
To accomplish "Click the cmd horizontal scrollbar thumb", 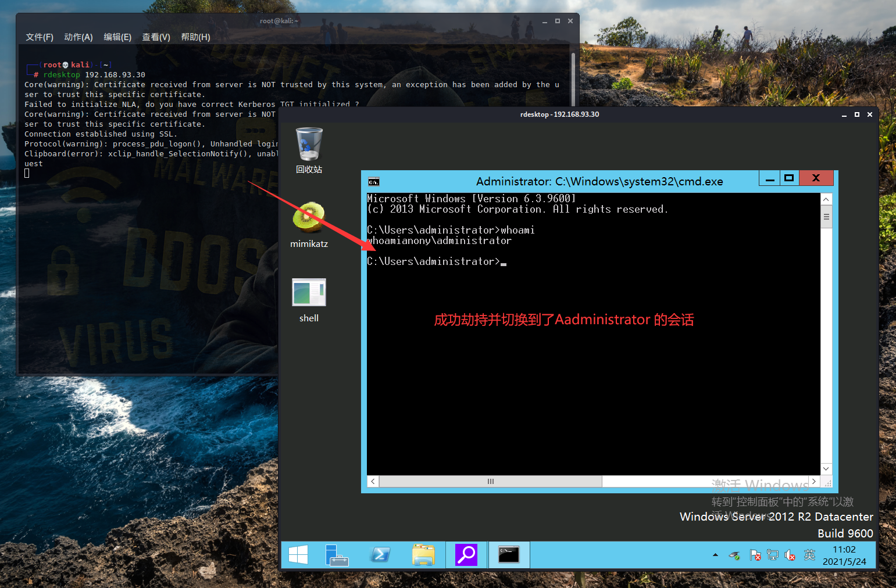I will (491, 481).
